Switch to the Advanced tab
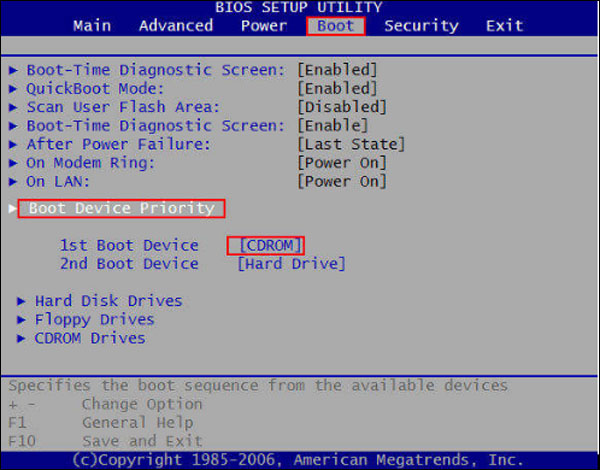The height and width of the screenshot is (470, 600). [175, 25]
